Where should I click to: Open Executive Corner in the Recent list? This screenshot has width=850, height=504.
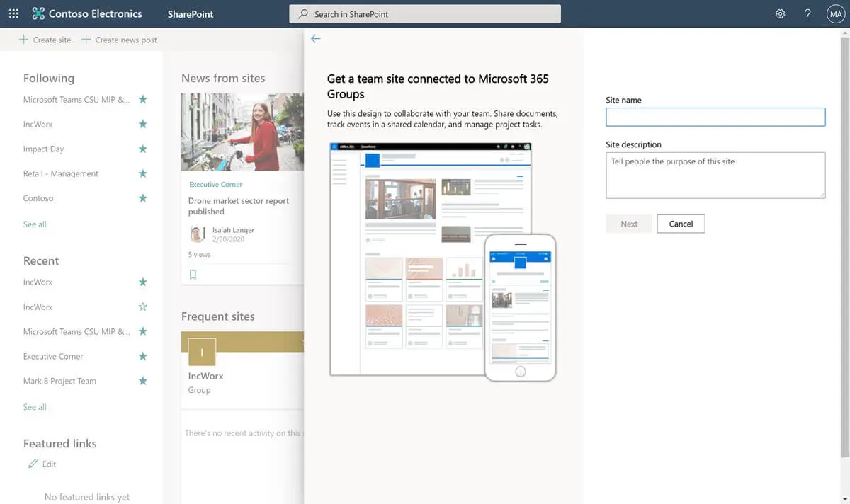pos(53,357)
